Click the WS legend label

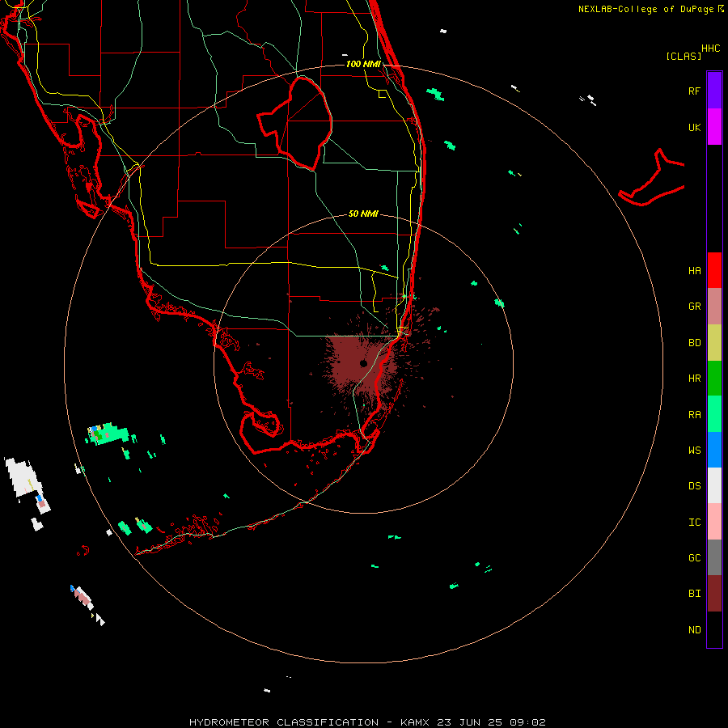[x=694, y=450]
